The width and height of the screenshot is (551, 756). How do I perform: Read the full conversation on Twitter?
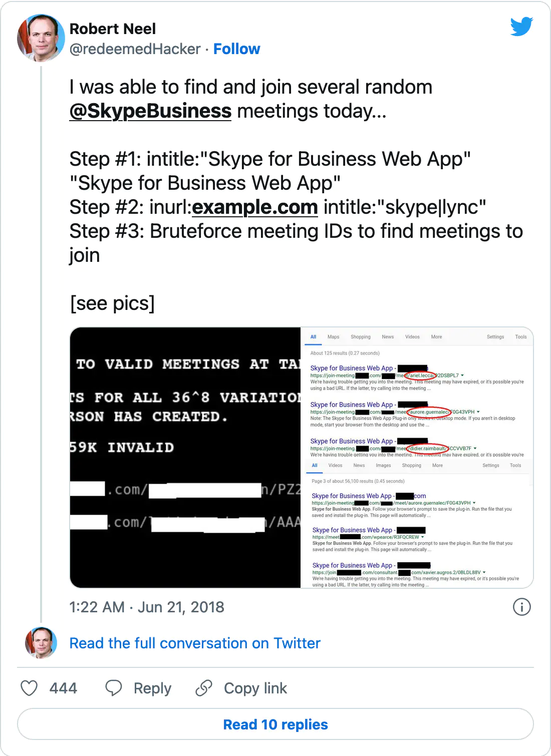pos(195,643)
